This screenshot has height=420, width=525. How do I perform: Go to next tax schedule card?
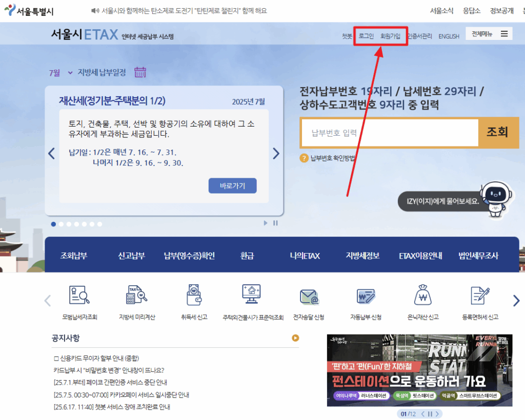click(x=276, y=154)
